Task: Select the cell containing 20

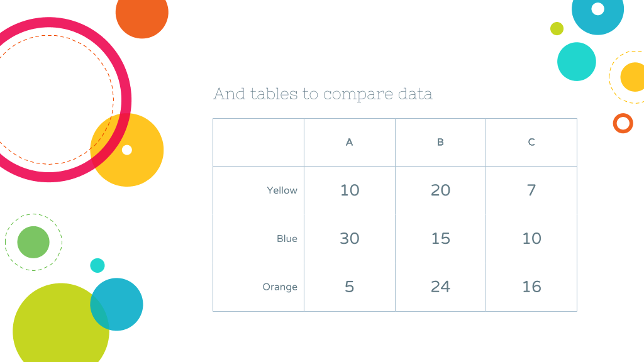Action: (x=440, y=190)
